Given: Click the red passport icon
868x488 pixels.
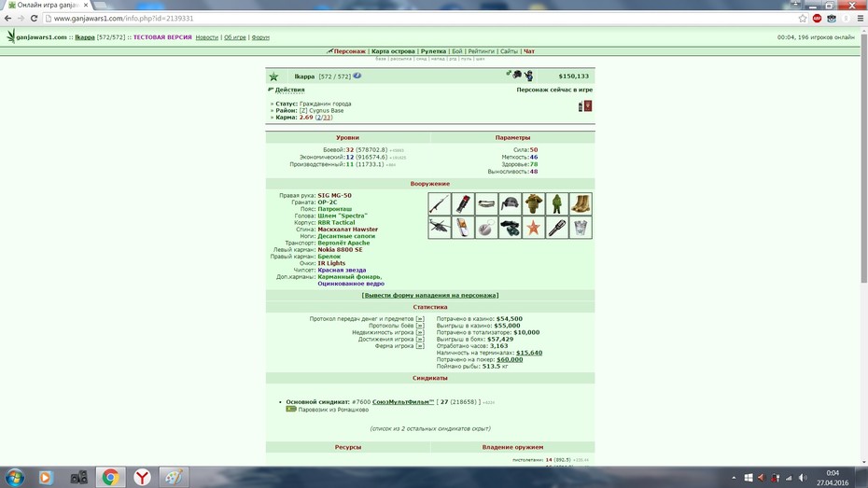Looking at the screenshot, I should (588, 105).
